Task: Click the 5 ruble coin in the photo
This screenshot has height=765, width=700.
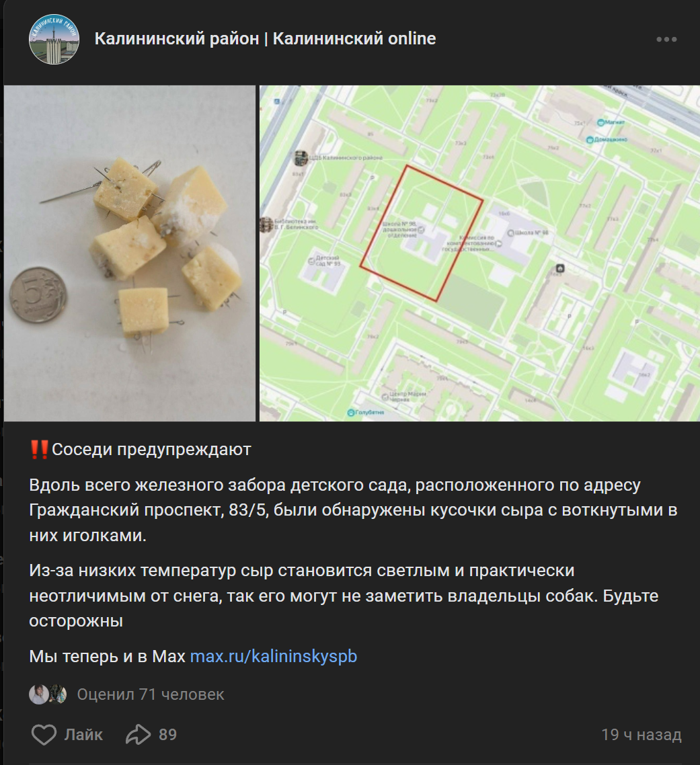Action: pyautogui.click(x=38, y=294)
